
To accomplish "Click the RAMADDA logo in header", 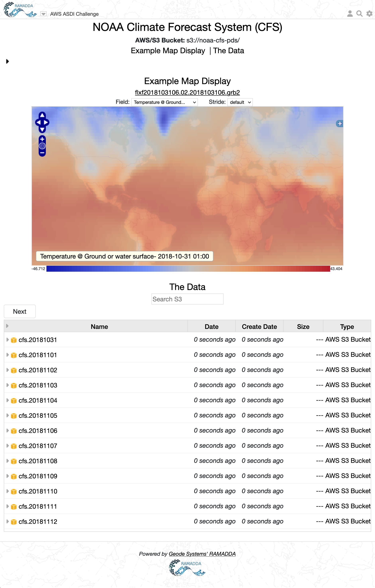I will click(20, 10).
